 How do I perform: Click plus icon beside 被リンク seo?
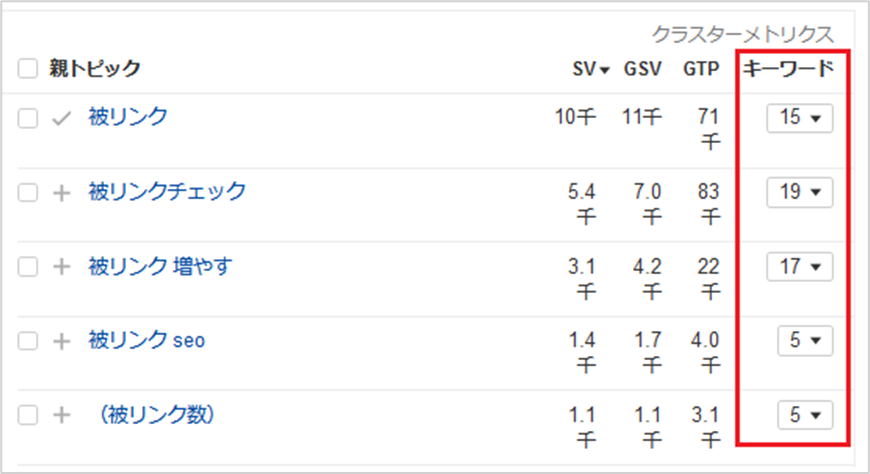pyautogui.click(x=62, y=341)
